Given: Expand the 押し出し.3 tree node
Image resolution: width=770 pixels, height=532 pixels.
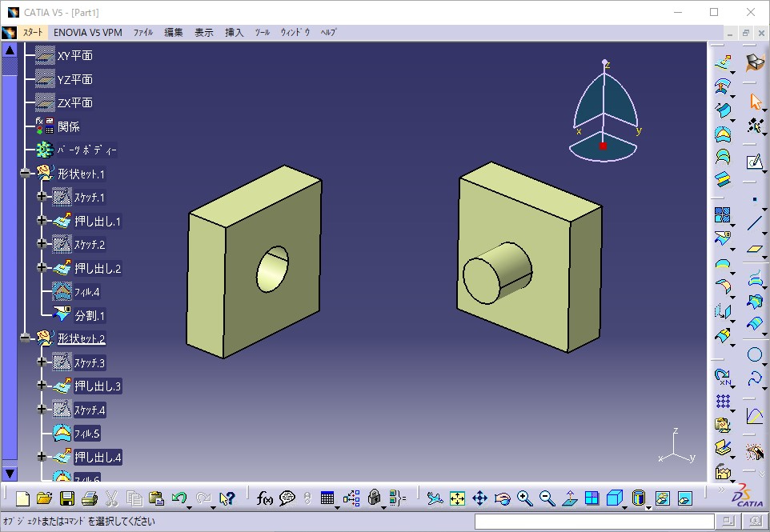Looking at the screenshot, I should 42,386.
